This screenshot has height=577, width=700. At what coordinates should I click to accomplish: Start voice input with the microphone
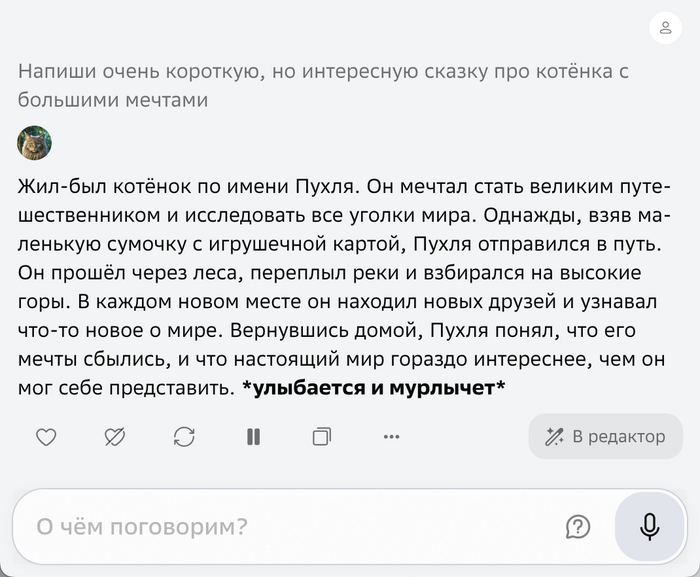pos(649,526)
